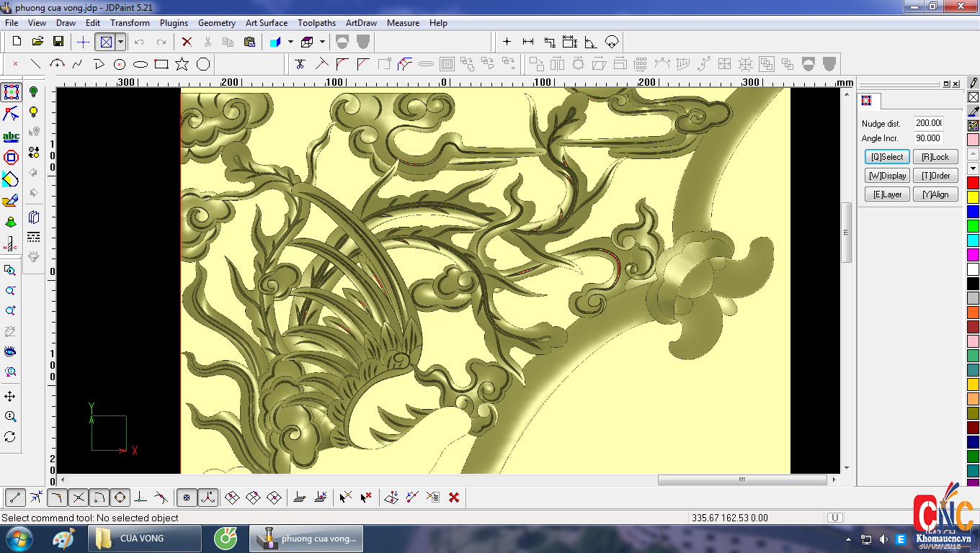Open the Toolpaths menu
The image size is (980, 553).
[316, 23]
